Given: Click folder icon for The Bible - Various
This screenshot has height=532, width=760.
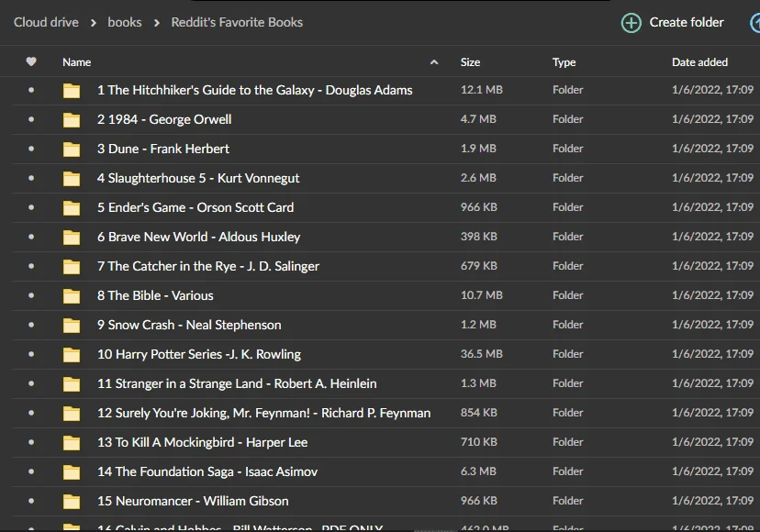Looking at the screenshot, I should click(72, 296).
